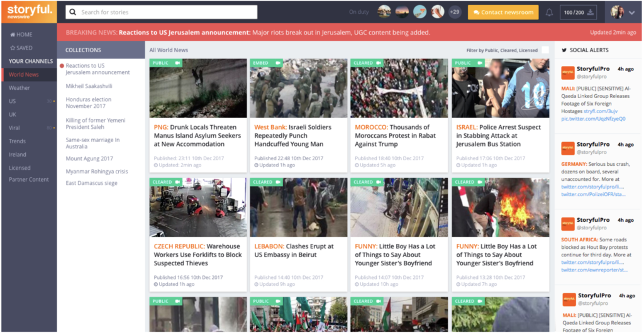Open the Myanmar Rohingya crisis collection

pos(97,172)
